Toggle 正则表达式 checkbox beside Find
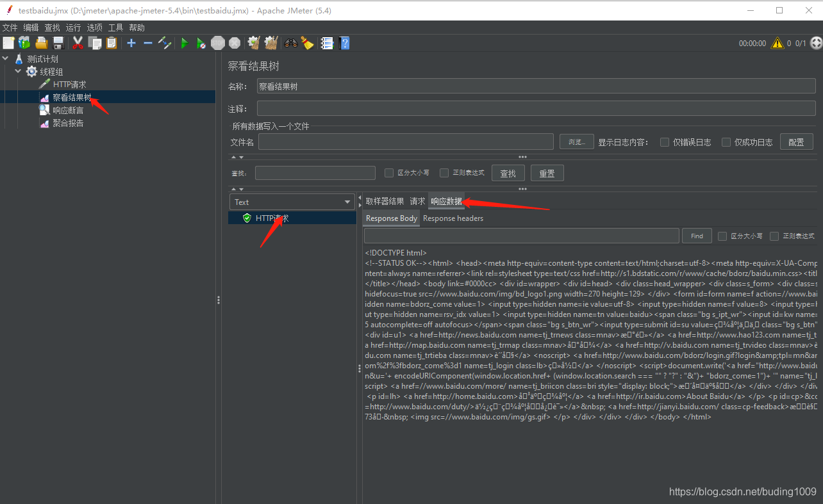This screenshot has height=504, width=823. tap(774, 236)
